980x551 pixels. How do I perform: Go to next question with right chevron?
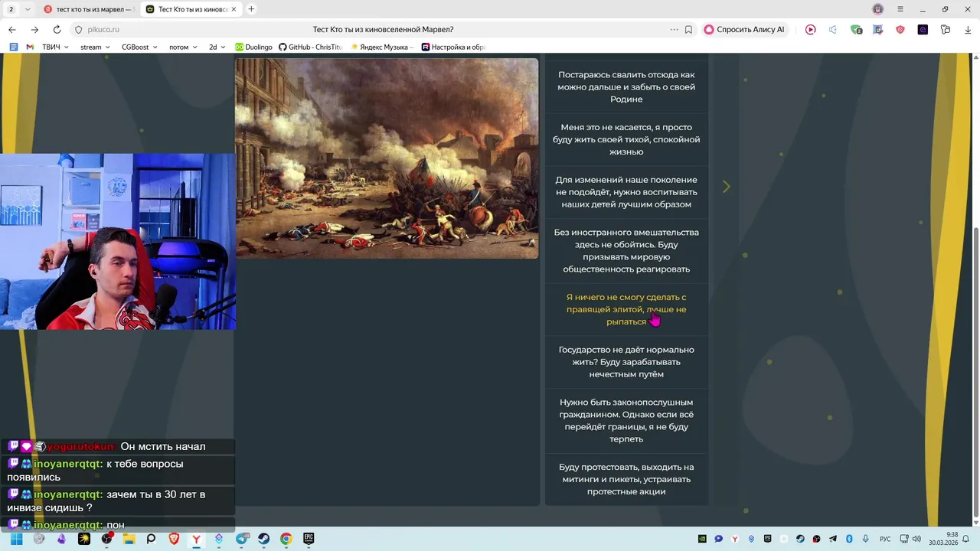click(727, 186)
